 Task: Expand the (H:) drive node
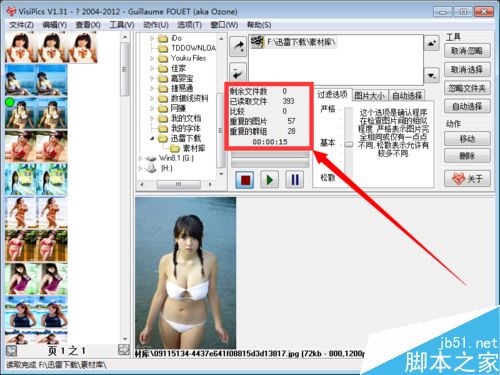coord(140,168)
